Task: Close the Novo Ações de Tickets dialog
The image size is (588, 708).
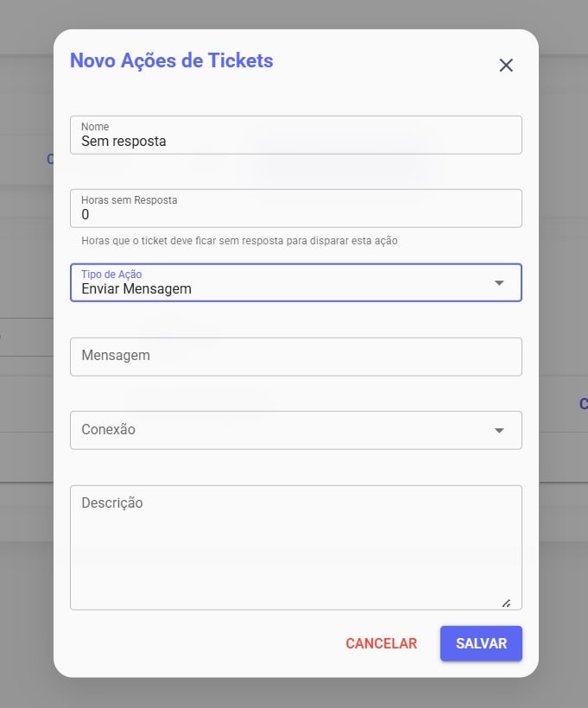Action: click(x=506, y=66)
